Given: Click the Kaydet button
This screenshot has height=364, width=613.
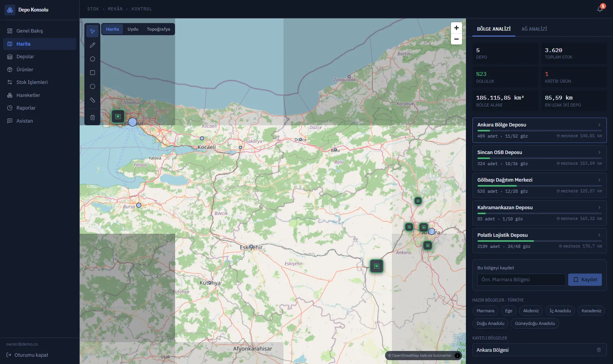Looking at the screenshot, I should point(585,280).
